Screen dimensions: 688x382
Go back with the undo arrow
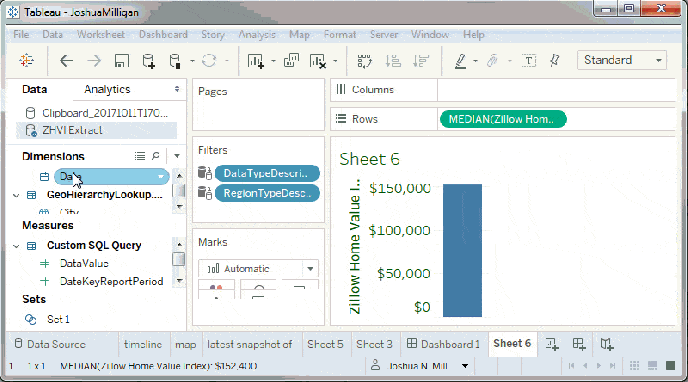pos(66,61)
